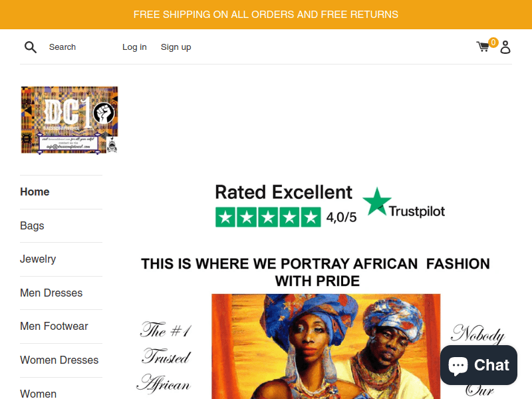Open the Chat widget bubble
Image resolution: width=532 pixels, height=399 pixels.
pos(479,365)
